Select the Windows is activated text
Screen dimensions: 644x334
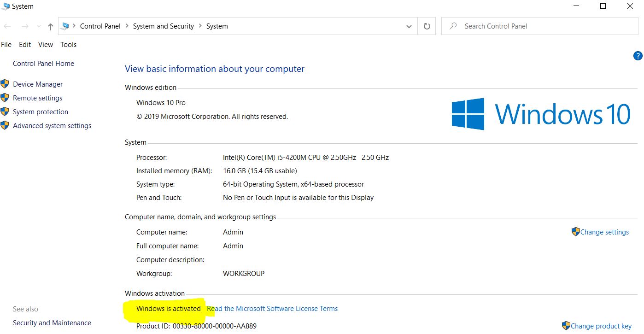coord(169,309)
